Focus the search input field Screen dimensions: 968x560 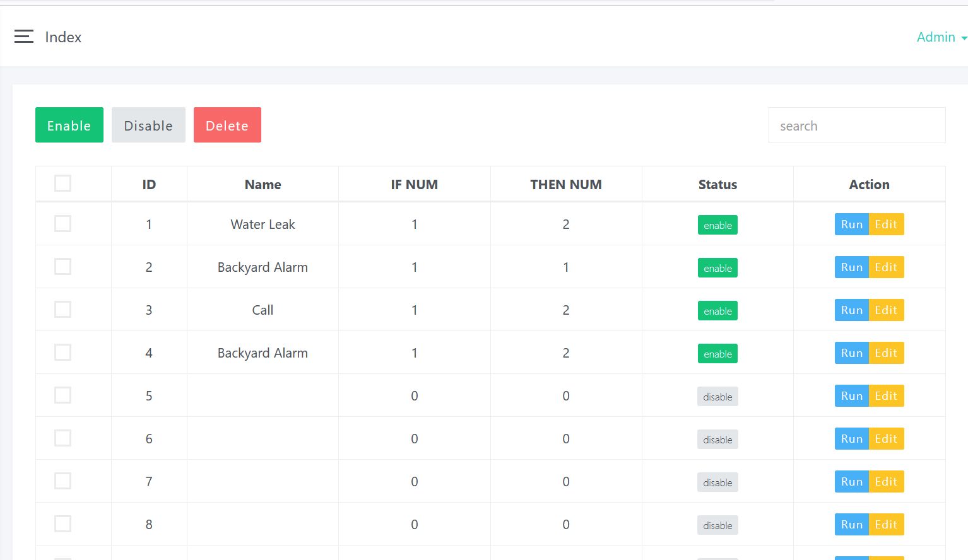[856, 125]
